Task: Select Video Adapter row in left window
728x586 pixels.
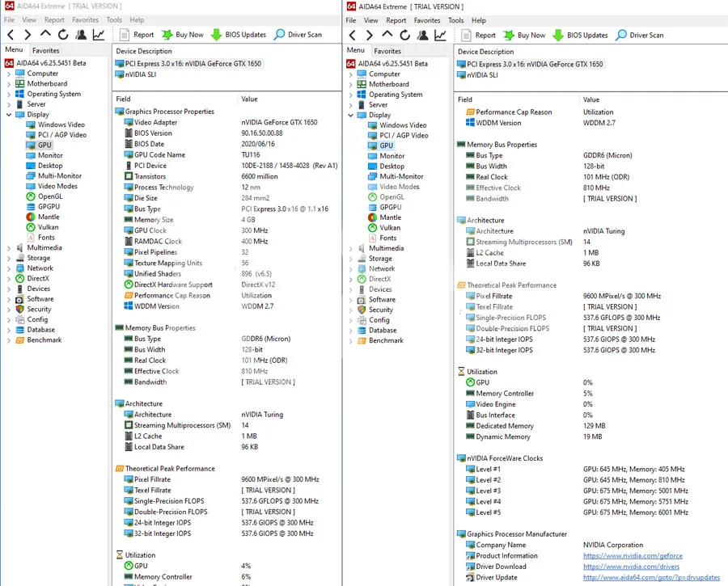Action: click(226, 122)
